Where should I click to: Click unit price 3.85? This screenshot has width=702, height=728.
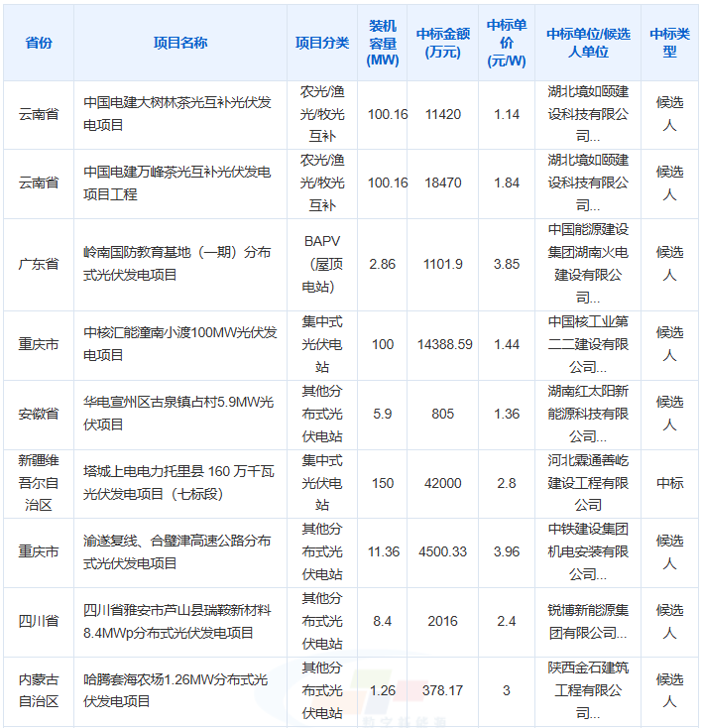click(507, 264)
